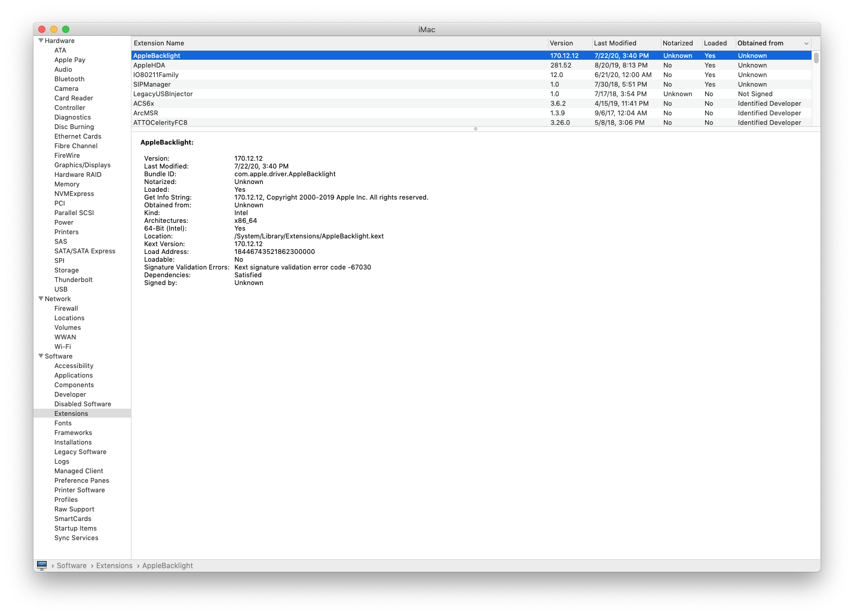Open Thunderbolt in the sidebar
The image size is (854, 616).
pos(74,280)
